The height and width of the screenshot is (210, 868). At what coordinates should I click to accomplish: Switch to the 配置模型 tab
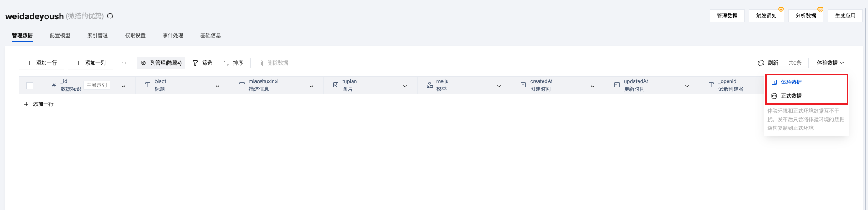click(60, 36)
